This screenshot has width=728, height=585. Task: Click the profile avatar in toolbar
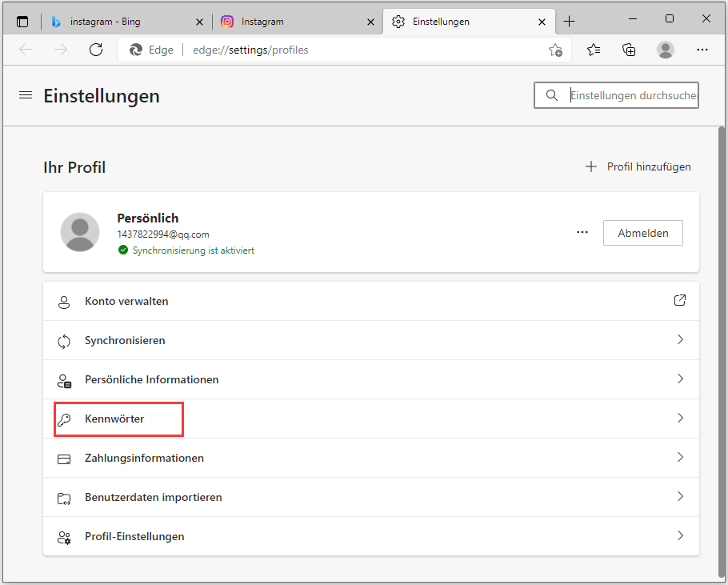pos(666,50)
